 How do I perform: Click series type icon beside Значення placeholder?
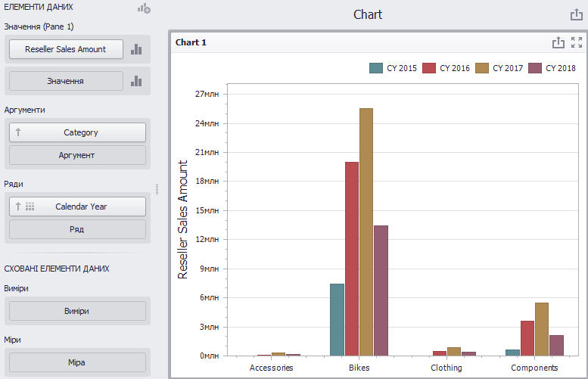136,82
